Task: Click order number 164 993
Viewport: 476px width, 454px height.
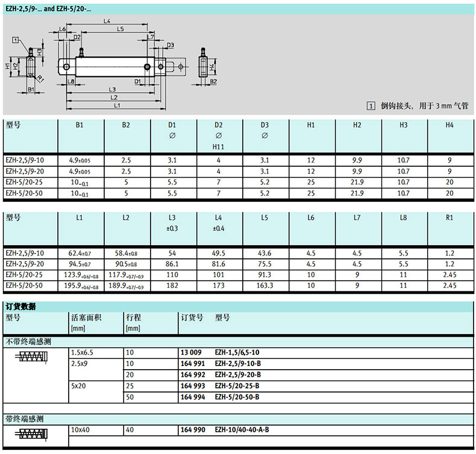Action: pos(193,386)
